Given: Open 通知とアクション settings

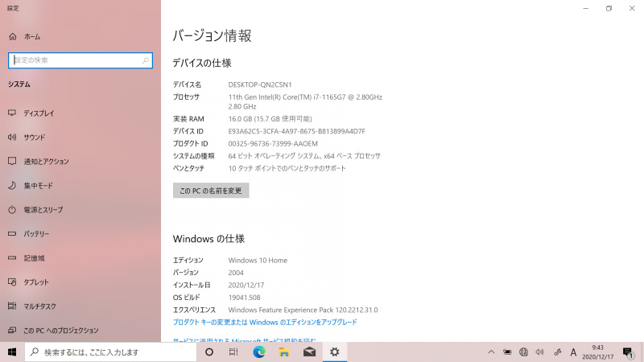Looking at the screenshot, I should 39,162.
